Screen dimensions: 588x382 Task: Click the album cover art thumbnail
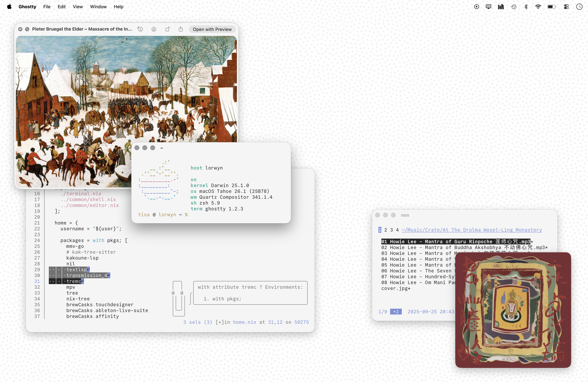(x=513, y=310)
